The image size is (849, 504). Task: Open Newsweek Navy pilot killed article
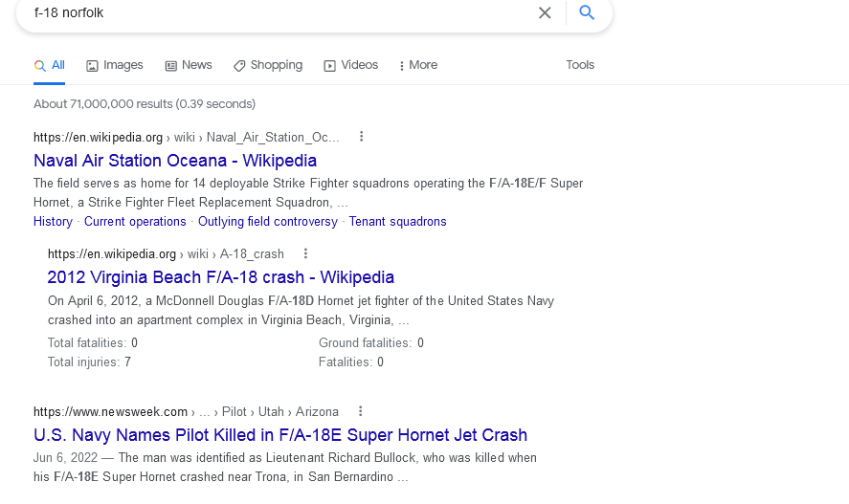pyautogui.click(x=280, y=435)
